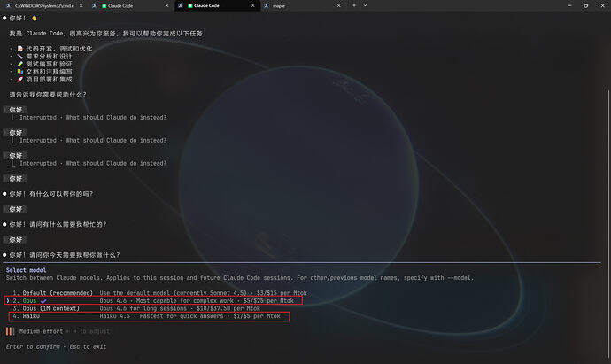This screenshot has height=364, width=611.
Task: Click the rocket emoji beside 项目部署和集成
Action: tap(20, 79)
